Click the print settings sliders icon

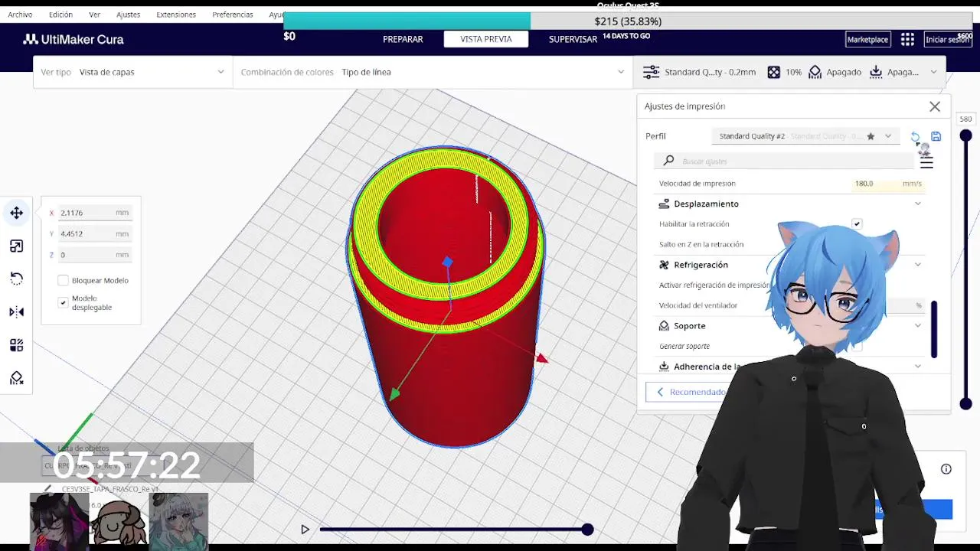pos(651,72)
